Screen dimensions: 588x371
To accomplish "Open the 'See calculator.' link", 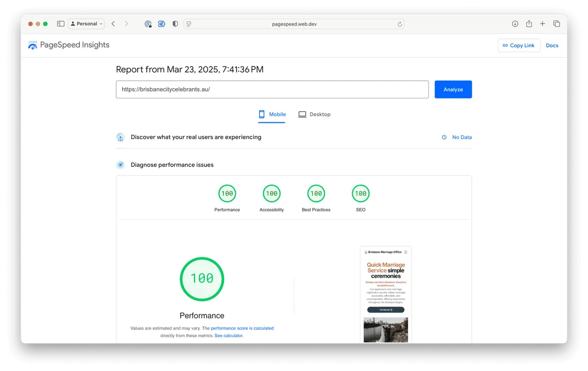I will (229, 336).
